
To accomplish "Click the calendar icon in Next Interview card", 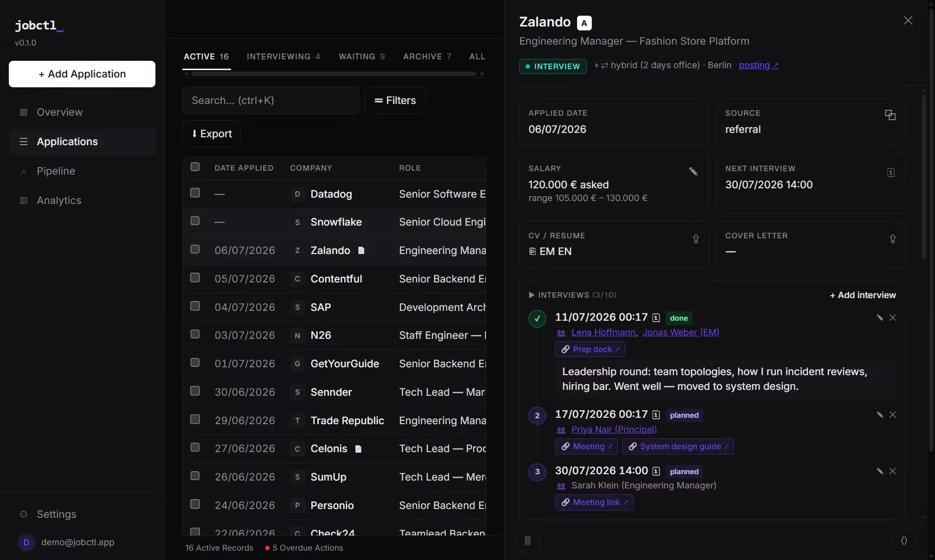I will click(891, 172).
